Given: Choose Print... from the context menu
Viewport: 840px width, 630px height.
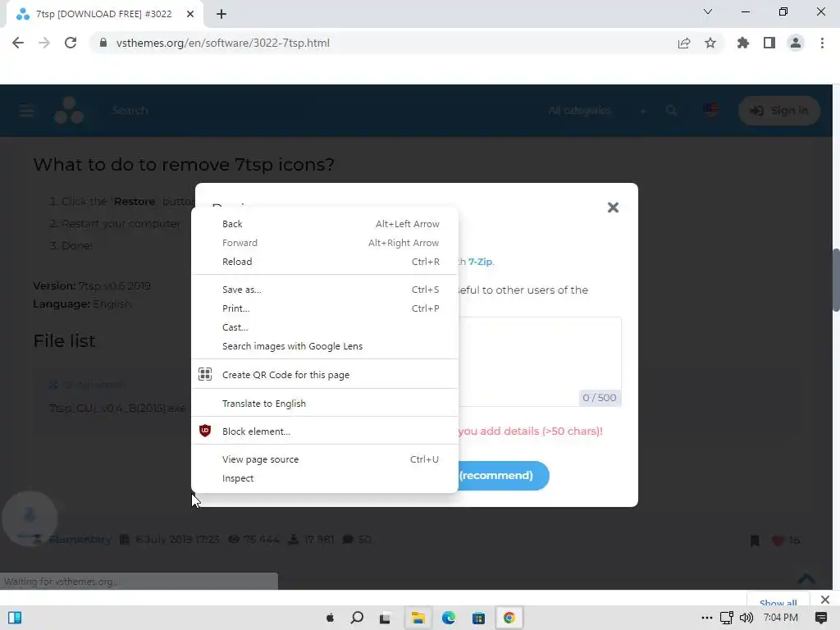Looking at the screenshot, I should 325,308.
